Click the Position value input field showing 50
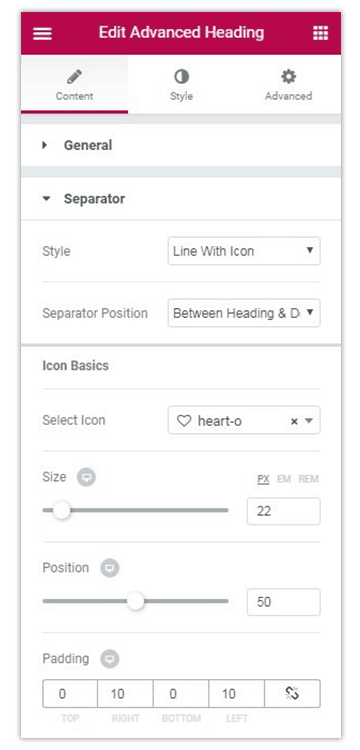The image size is (360, 750). [284, 602]
